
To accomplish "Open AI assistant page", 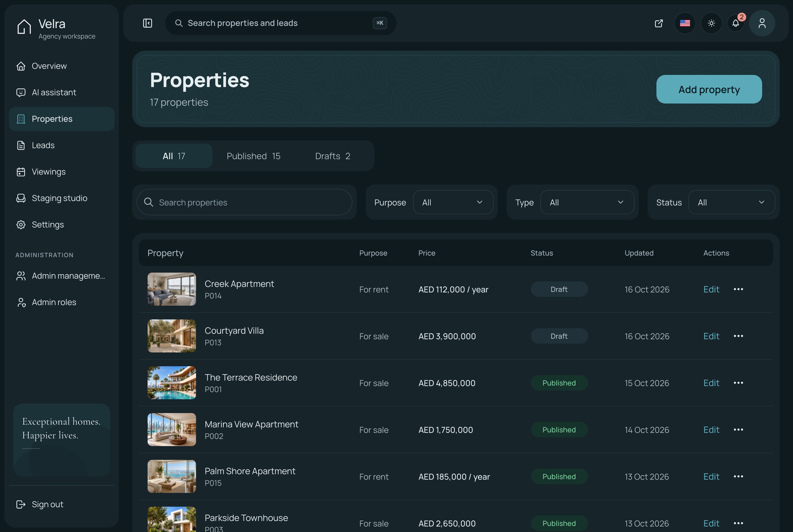I will [x=62, y=92].
